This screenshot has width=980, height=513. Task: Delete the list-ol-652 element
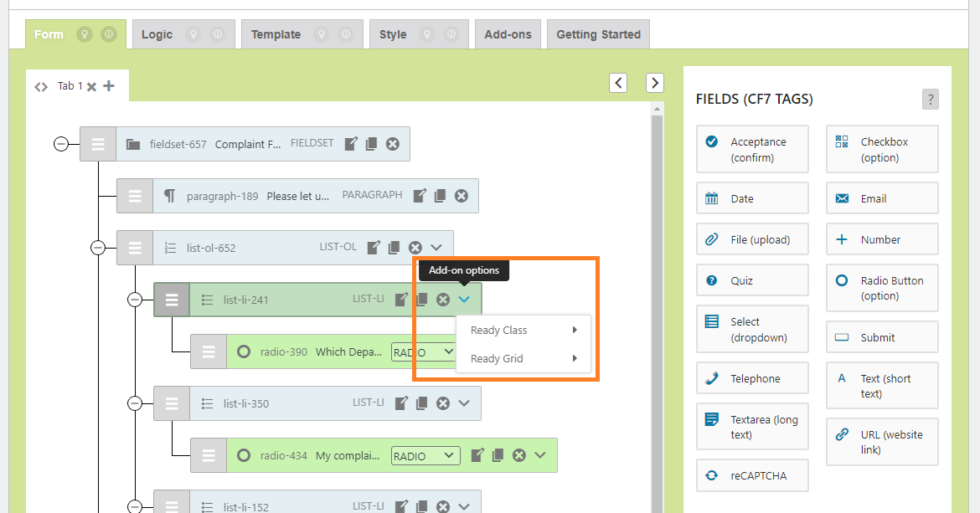415,248
